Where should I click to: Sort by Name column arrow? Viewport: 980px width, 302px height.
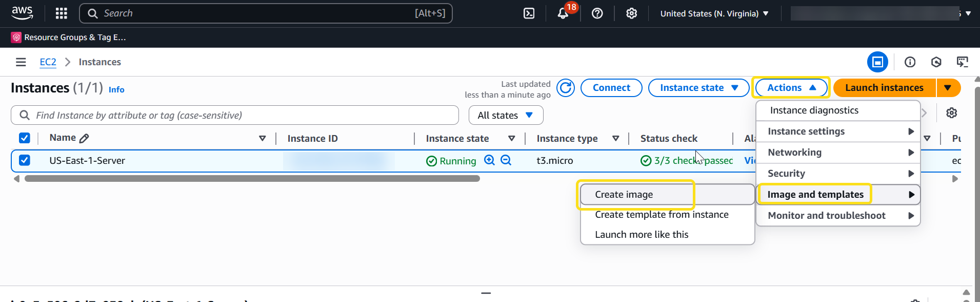pyautogui.click(x=263, y=138)
